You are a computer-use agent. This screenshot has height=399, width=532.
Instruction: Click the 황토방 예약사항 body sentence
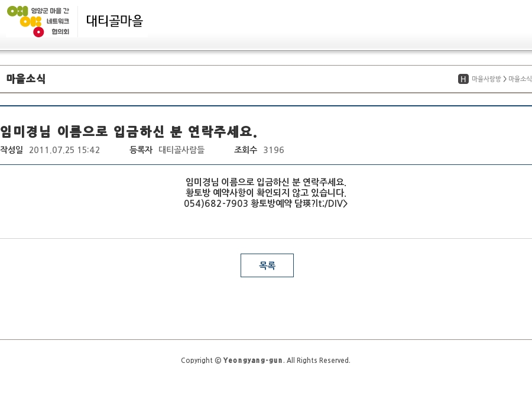[x=265, y=193]
